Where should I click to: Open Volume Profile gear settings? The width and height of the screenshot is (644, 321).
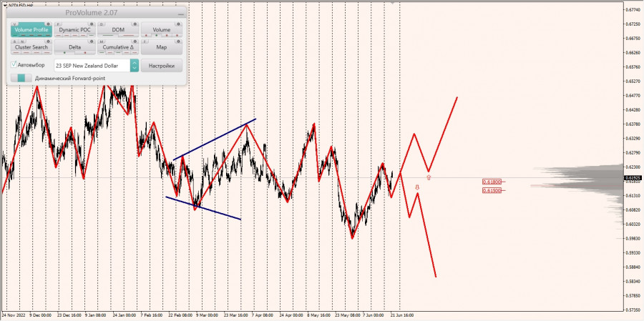(48, 24)
